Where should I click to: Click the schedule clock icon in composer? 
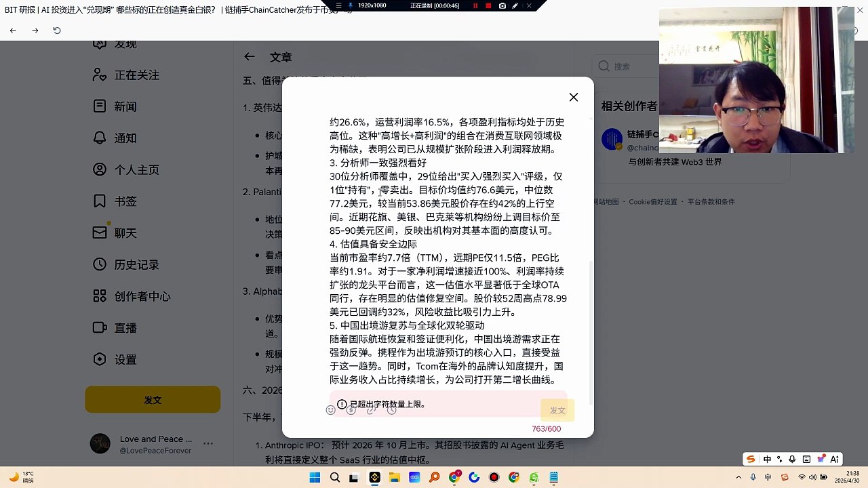point(392,409)
